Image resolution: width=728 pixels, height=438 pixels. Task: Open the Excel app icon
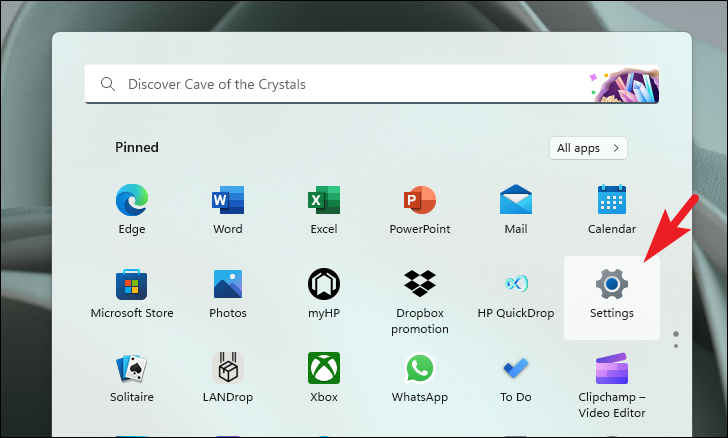pos(324,200)
